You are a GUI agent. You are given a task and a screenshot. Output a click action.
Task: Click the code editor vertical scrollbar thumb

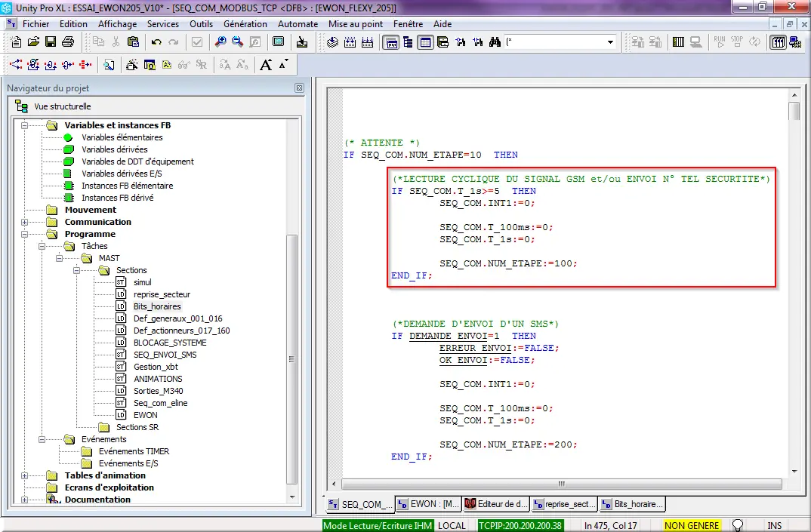point(794,111)
